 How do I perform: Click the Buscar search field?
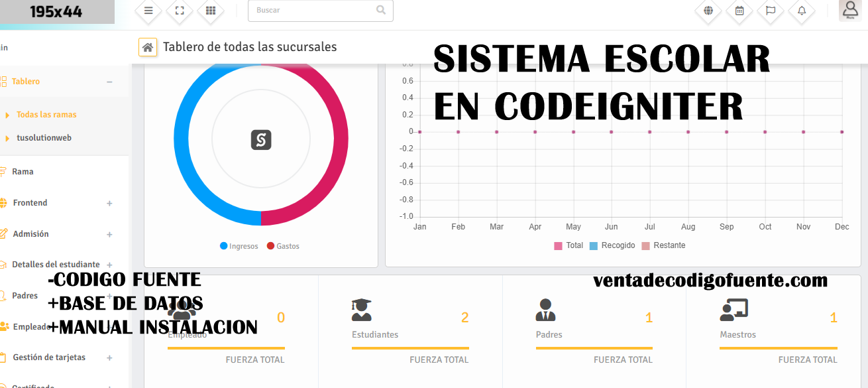[x=311, y=11]
